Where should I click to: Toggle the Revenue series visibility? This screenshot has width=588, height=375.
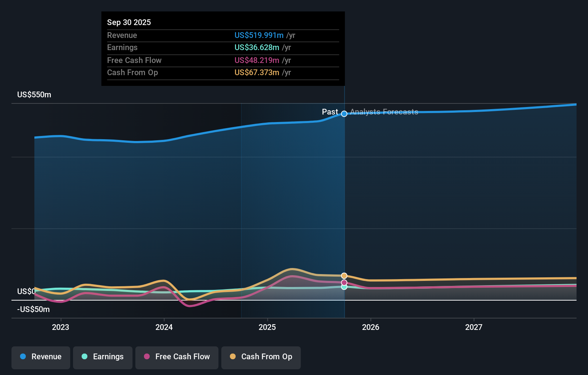pos(40,357)
